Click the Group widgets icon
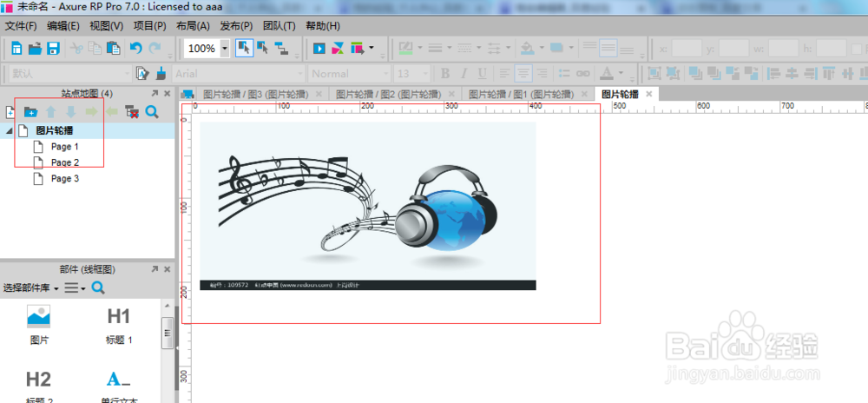 (x=654, y=73)
